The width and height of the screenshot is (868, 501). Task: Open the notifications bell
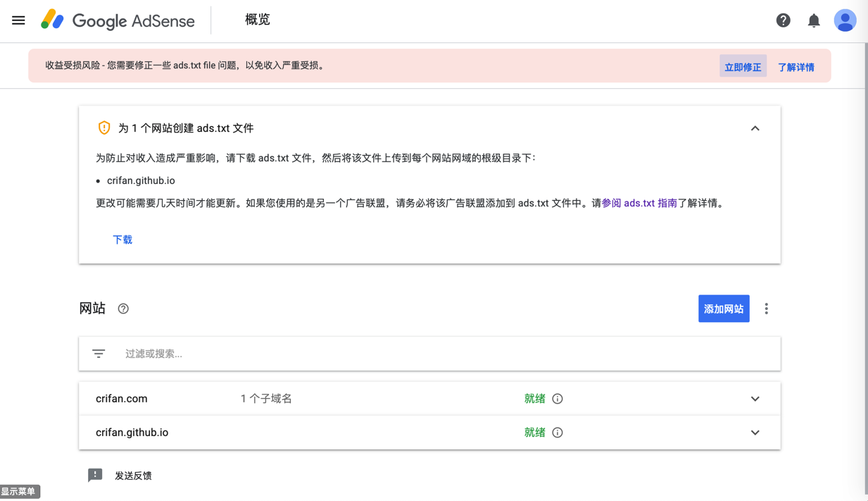(814, 20)
